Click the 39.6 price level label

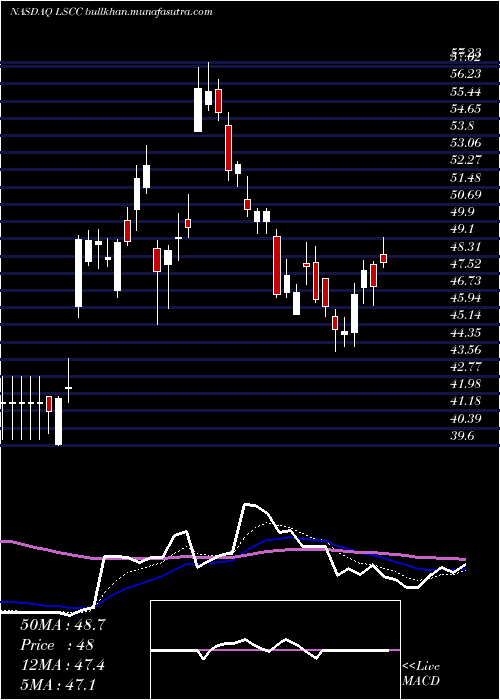[462, 436]
